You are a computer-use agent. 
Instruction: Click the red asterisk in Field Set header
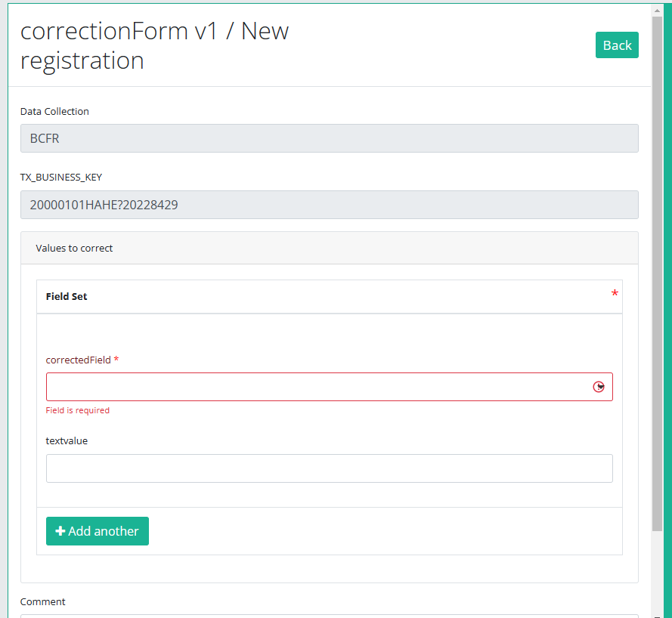click(x=615, y=294)
